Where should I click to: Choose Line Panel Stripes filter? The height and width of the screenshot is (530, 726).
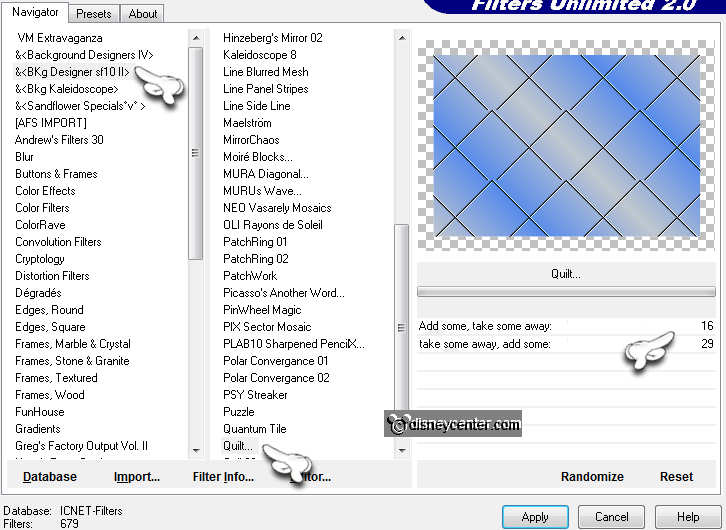(x=266, y=89)
